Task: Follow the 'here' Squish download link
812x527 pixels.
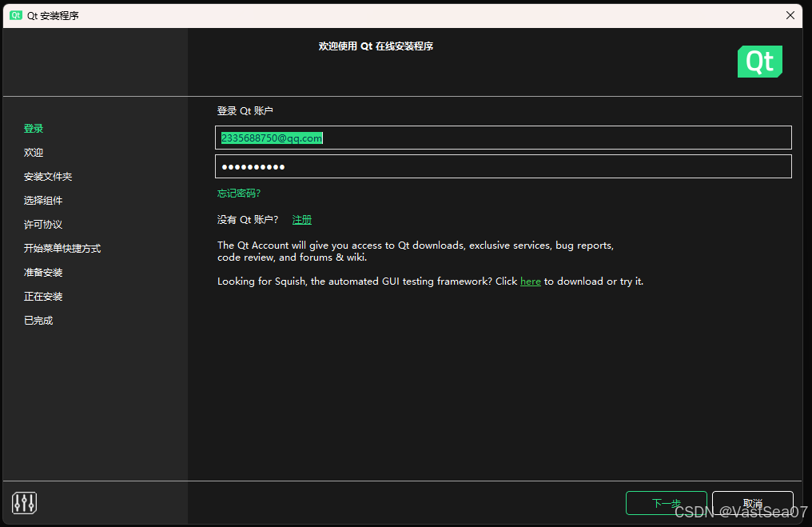Action: click(x=531, y=281)
